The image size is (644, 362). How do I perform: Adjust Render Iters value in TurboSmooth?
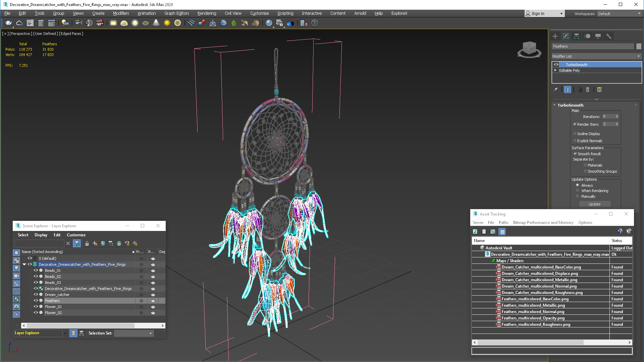[x=608, y=124]
